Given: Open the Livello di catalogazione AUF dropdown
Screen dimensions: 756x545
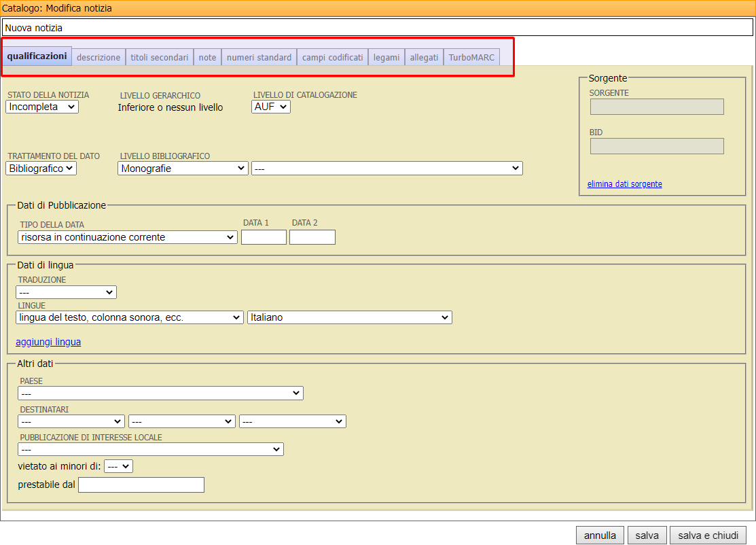Looking at the screenshot, I should tap(271, 107).
